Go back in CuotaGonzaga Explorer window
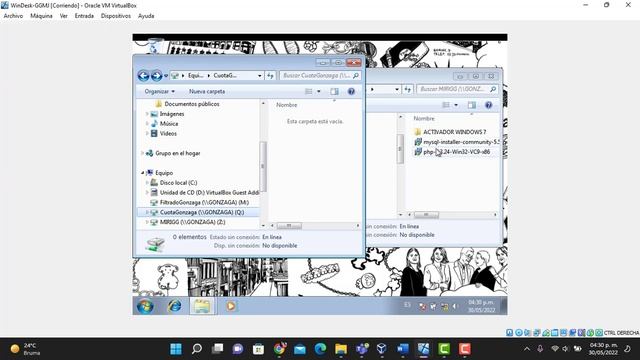This screenshot has width=640, height=360. 143,76
